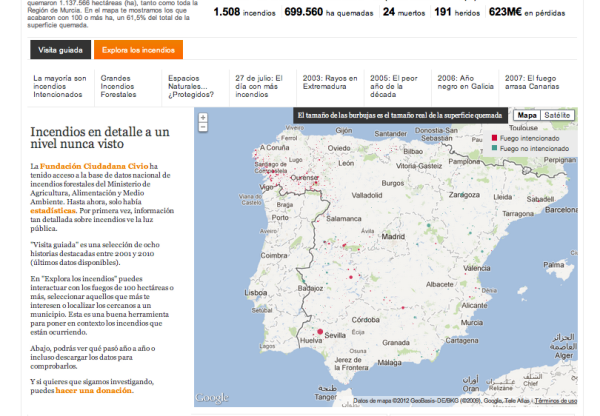The image size is (600, 416).
Task: Click the red fire bubble west of Madrid
Action: click(344, 245)
